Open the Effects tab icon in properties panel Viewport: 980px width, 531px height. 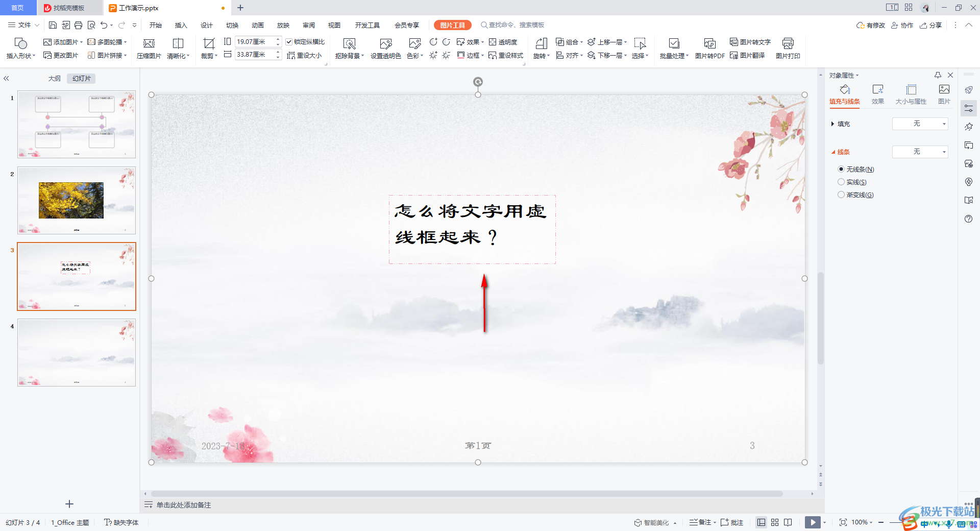point(877,95)
